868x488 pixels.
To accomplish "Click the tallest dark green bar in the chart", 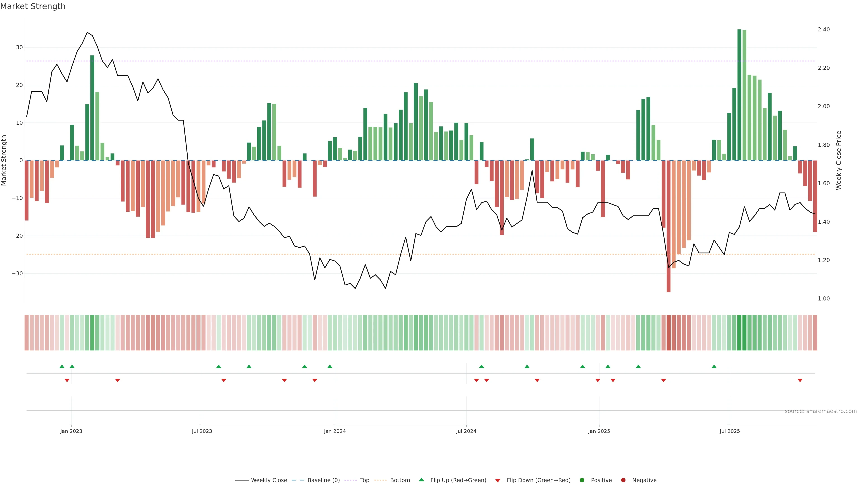I will point(739,94).
